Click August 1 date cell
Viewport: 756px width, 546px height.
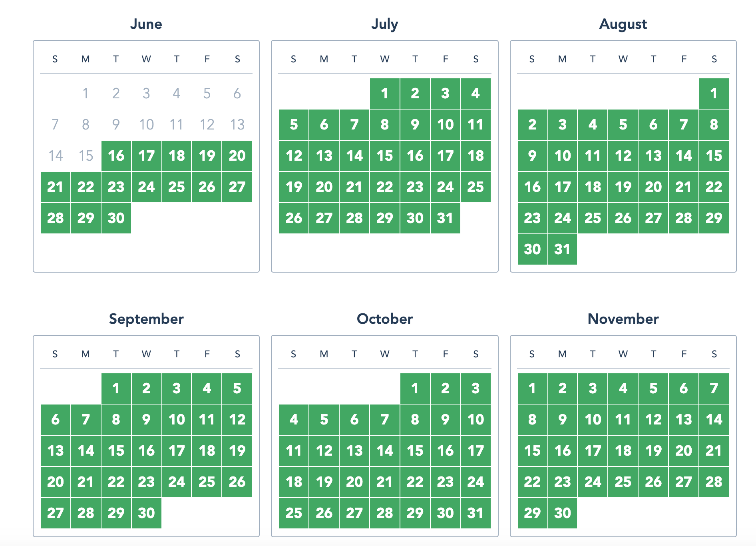pos(714,94)
